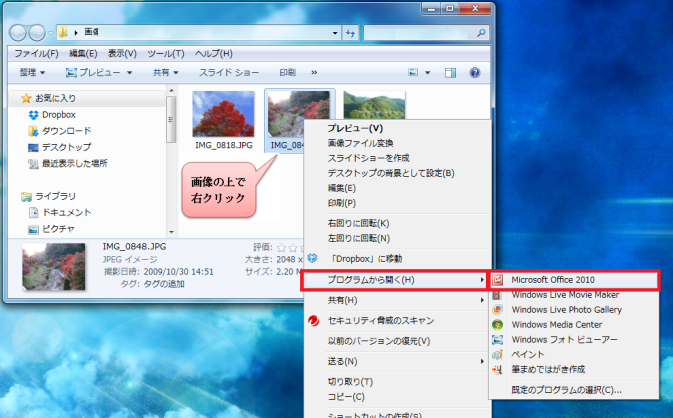Click the Dropbox icon in context menu

312,258
